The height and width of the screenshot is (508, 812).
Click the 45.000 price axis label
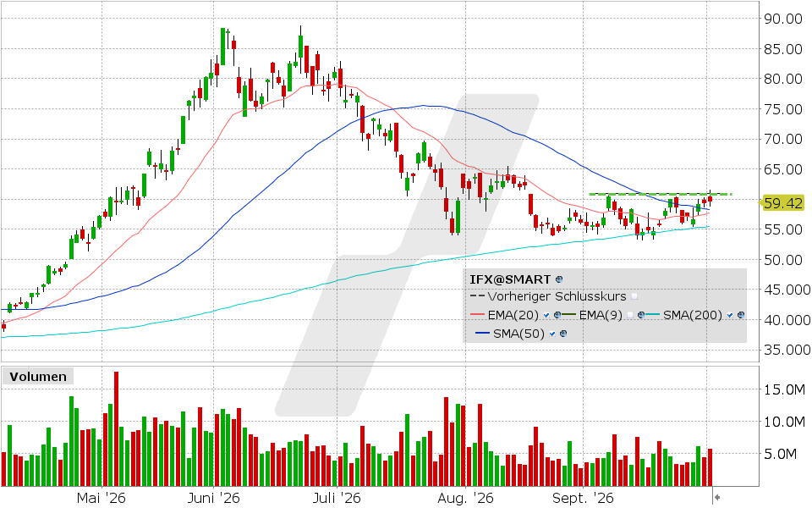click(x=787, y=290)
